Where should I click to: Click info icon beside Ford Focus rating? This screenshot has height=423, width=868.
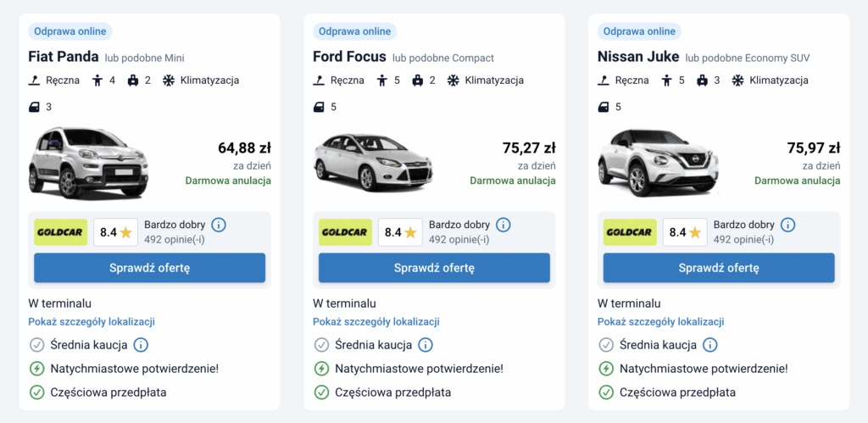504,225
